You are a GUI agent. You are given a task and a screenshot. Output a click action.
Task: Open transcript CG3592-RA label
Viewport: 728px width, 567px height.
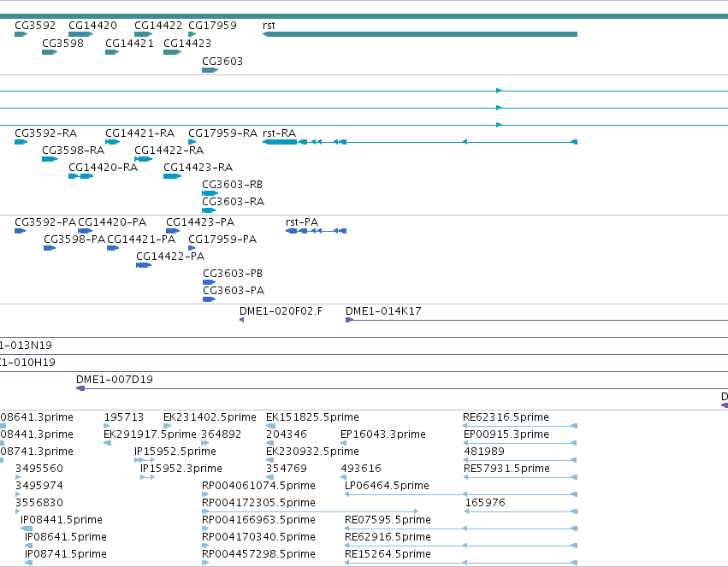pos(46,133)
